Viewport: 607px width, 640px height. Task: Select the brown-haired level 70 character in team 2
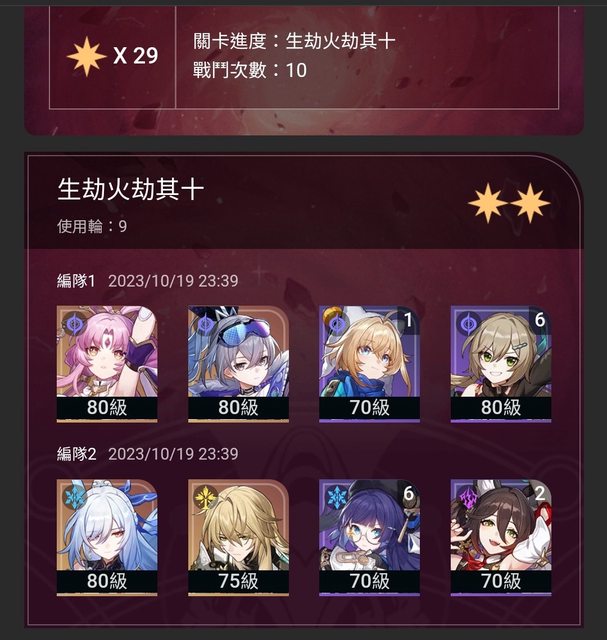point(501,538)
